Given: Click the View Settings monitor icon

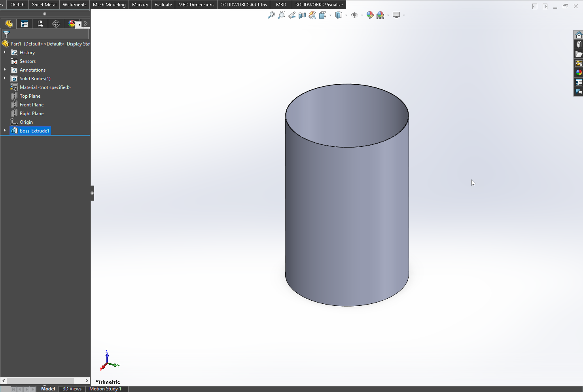Looking at the screenshot, I should click(396, 15).
